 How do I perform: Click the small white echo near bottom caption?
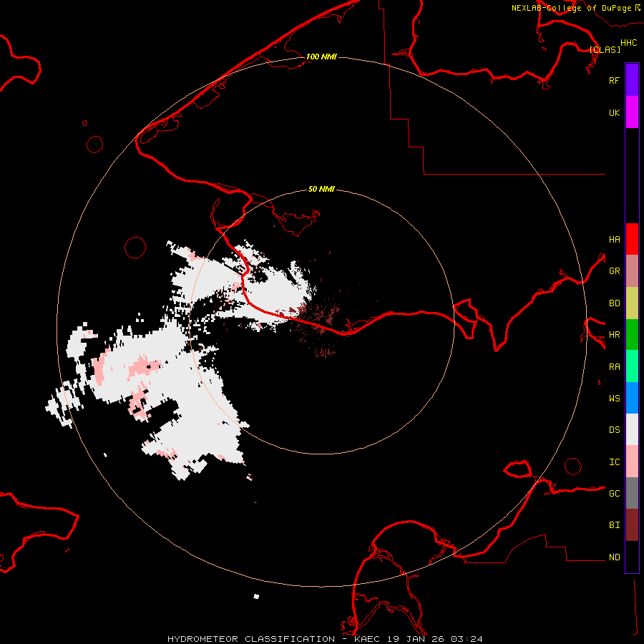pyautogui.click(x=256, y=596)
